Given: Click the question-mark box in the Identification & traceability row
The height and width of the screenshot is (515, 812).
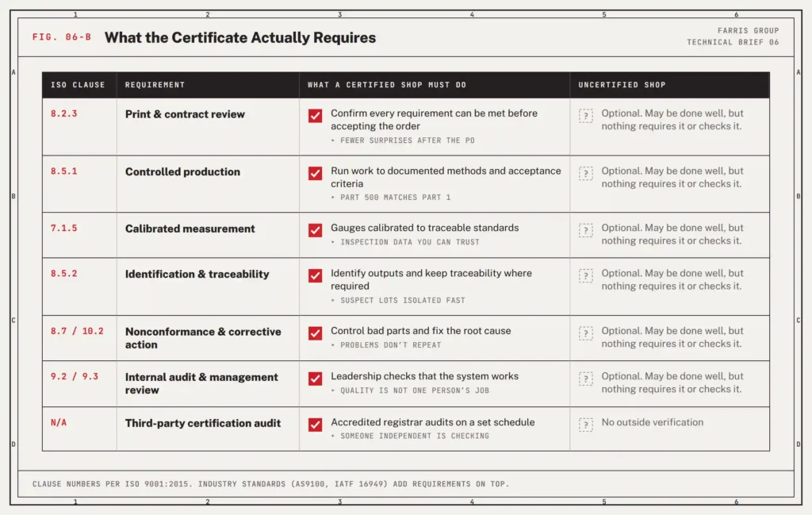Looking at the screenshot, I should coord(586,275).
